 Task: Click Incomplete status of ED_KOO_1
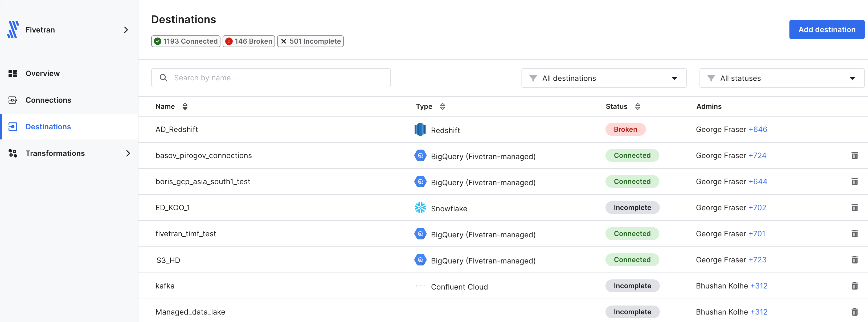pos(632,208)
